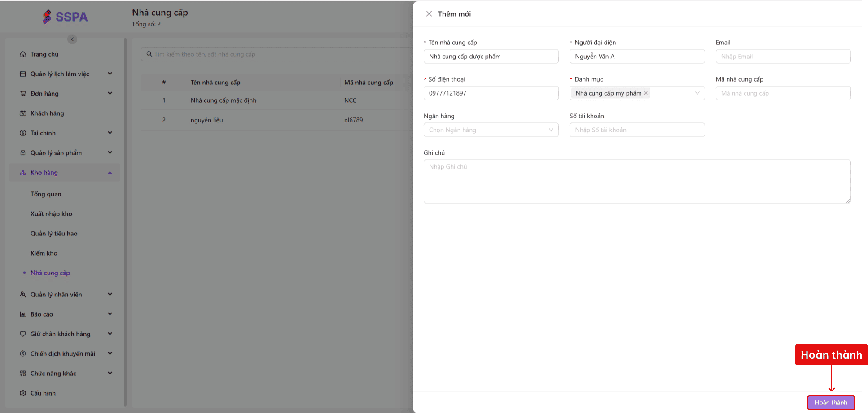
Task: Click the sidebar vertical scrollbar
Action: pos(125,222)
